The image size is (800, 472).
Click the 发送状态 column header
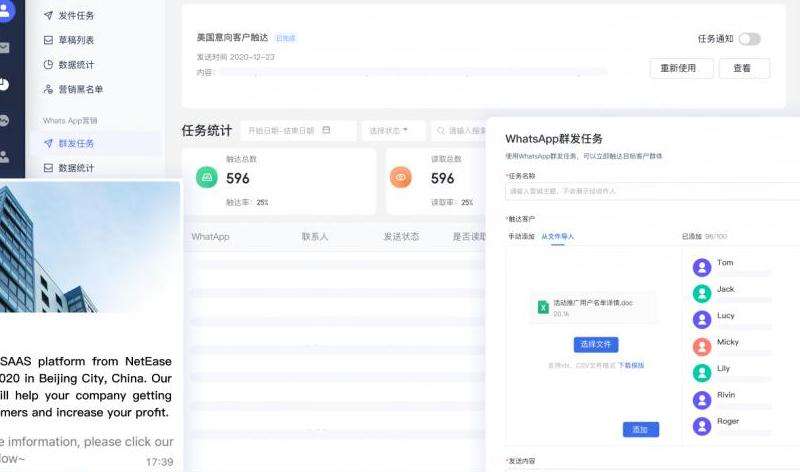[x=401, y=237]
